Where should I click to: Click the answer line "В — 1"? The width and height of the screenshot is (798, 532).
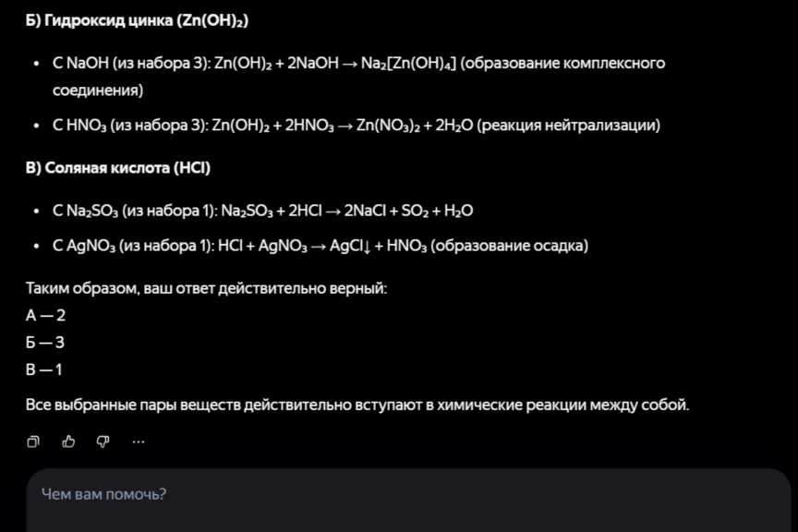45,369
